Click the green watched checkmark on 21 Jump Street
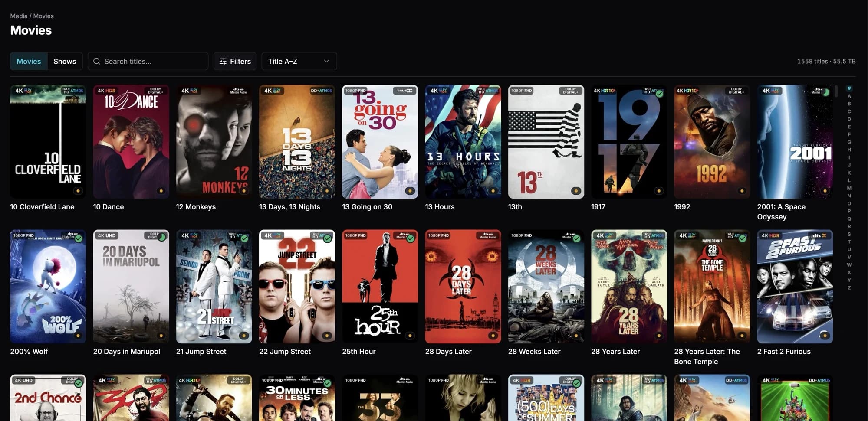868x421 pixels. coord(244,238)
